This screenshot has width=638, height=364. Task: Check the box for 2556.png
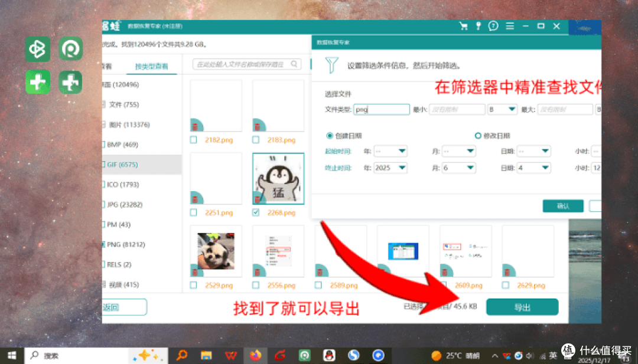click(256, 285)
